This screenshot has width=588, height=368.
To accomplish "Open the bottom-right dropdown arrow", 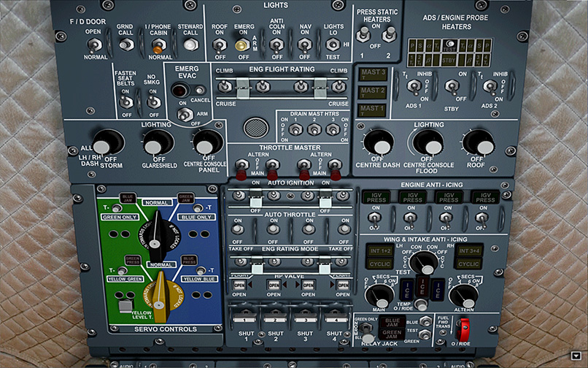I will [576, 356].
